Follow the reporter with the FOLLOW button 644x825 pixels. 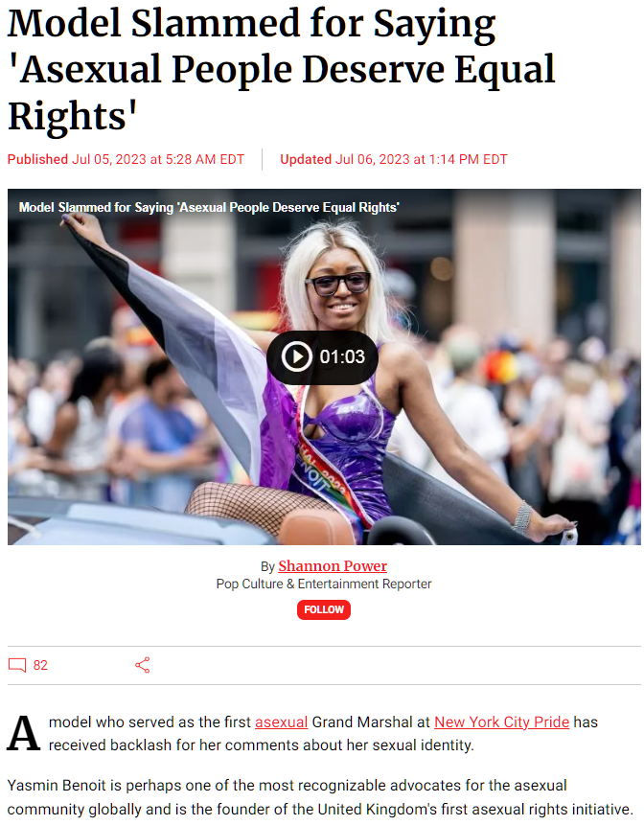pyautogui.click(x=324, y=609)
